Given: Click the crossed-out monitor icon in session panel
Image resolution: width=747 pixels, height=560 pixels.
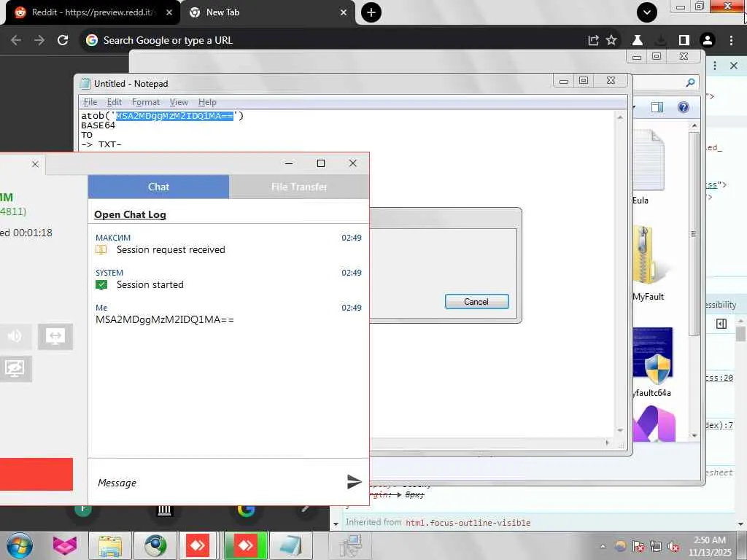Looking at the screenshot, I should point(15,368).
